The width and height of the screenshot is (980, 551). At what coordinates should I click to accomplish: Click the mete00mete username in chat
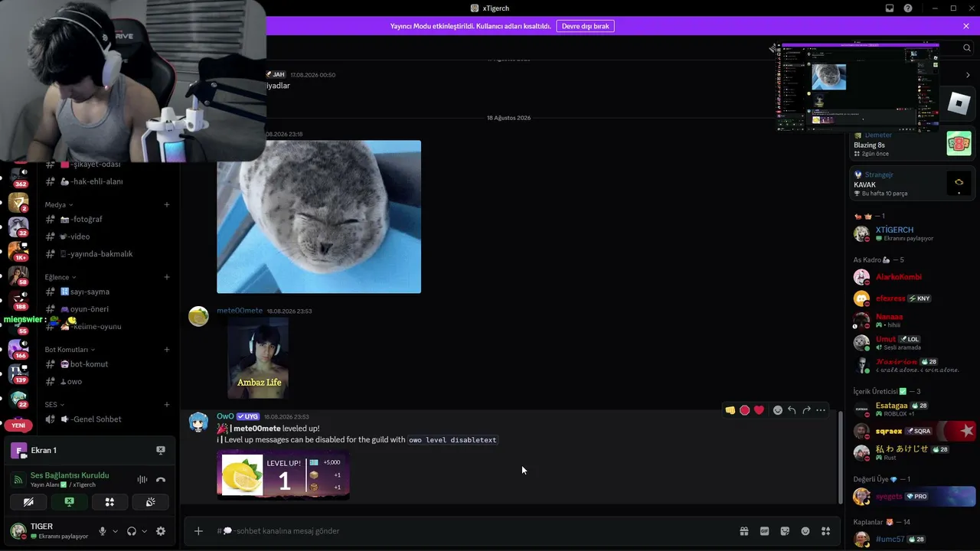(240, 311)
